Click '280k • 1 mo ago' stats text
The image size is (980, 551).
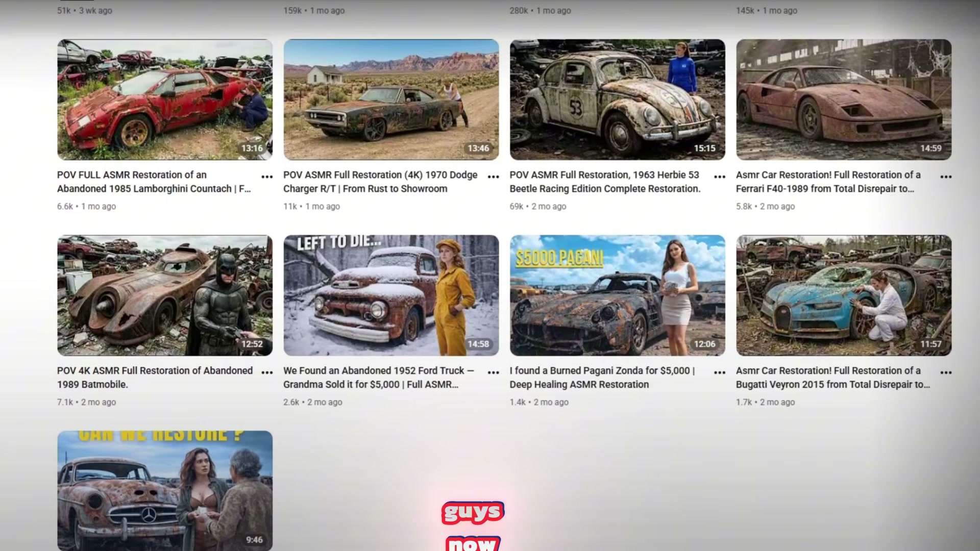coord(541,11)
